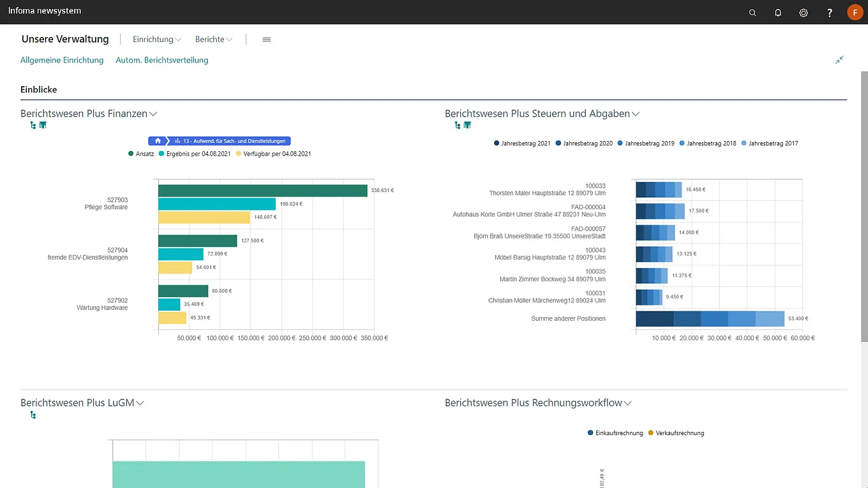Open the settings gear in header
The image size is (868, 488).
pyautogui.click(x=804, y=13)
